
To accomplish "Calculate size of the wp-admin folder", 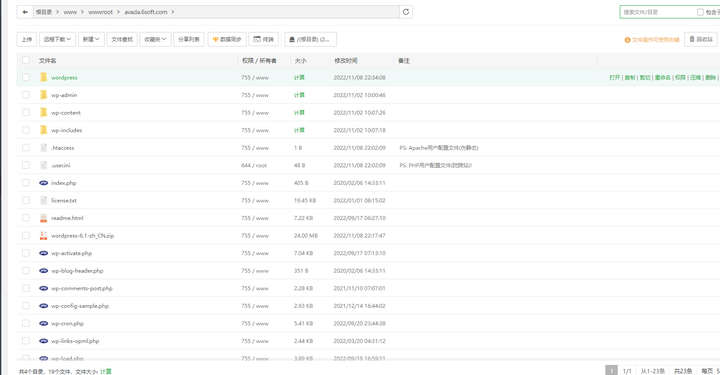I will point(299,95).
